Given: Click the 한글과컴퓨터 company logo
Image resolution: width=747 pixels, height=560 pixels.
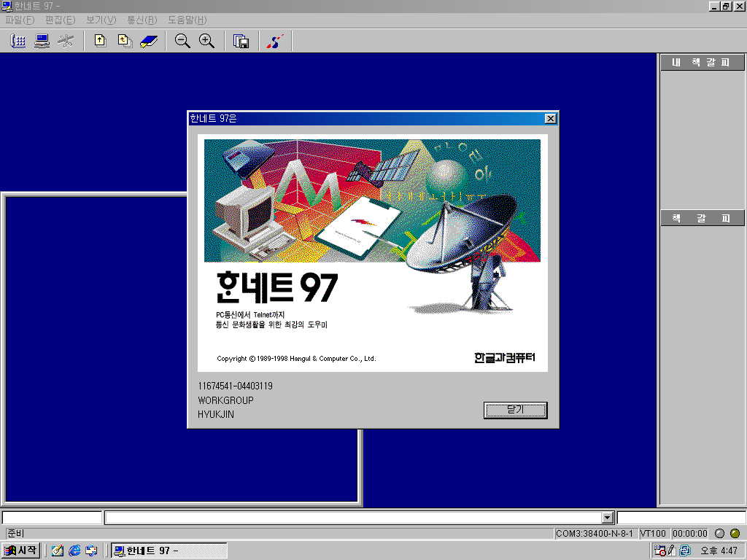Looking at the screenshot, I should pos(505,357).
